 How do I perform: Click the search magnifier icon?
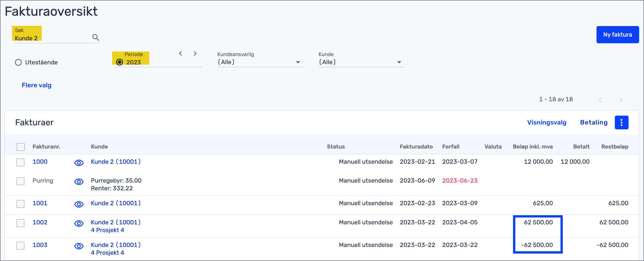tap(96, 37)
